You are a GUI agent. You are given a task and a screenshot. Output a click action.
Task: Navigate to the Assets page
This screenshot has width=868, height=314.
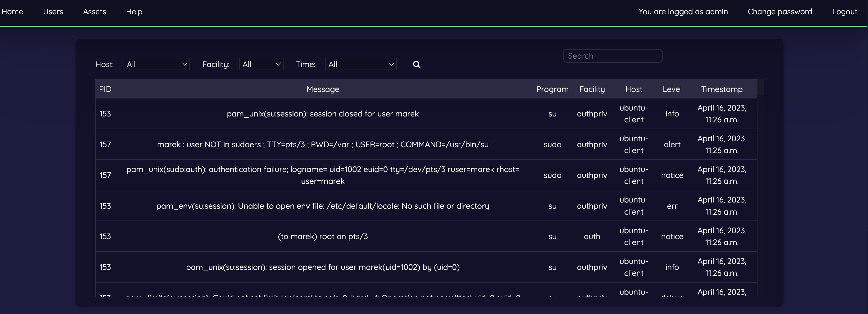pyautogui.click(x=94, y=11)
